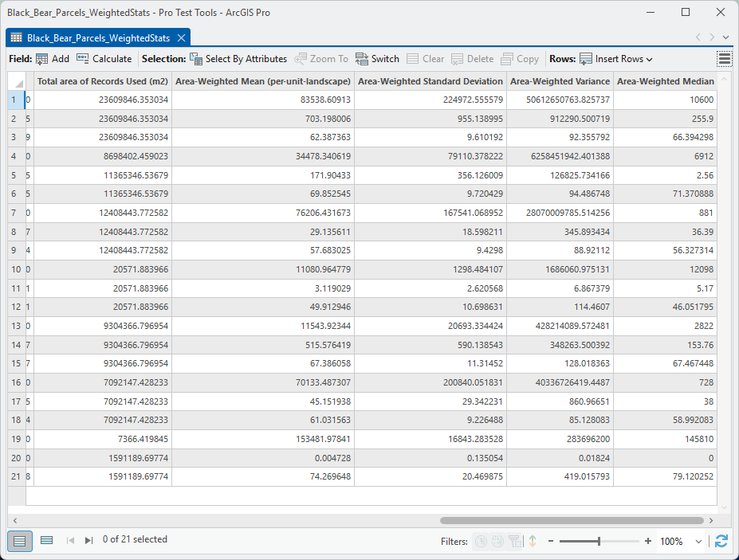
Task: Adjust the table zoom slider handle
Action: click(599, 541)
